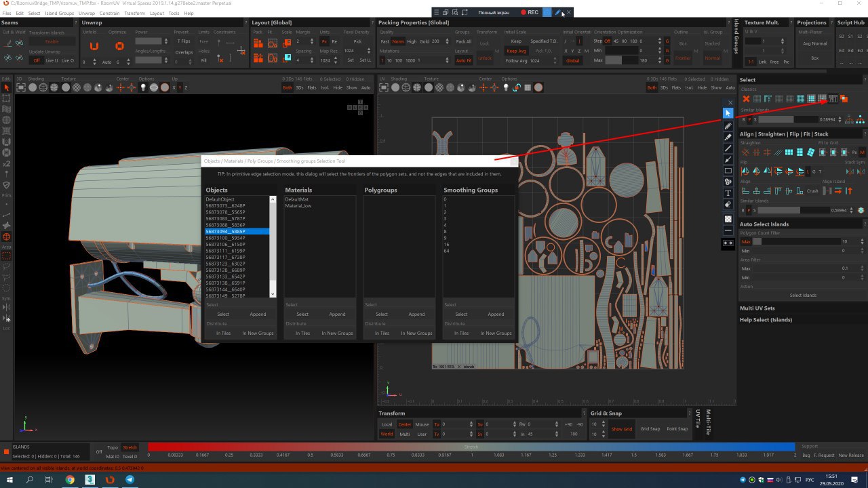Click Pack All in Groups
868x488 pixels.
click(464, 41)
